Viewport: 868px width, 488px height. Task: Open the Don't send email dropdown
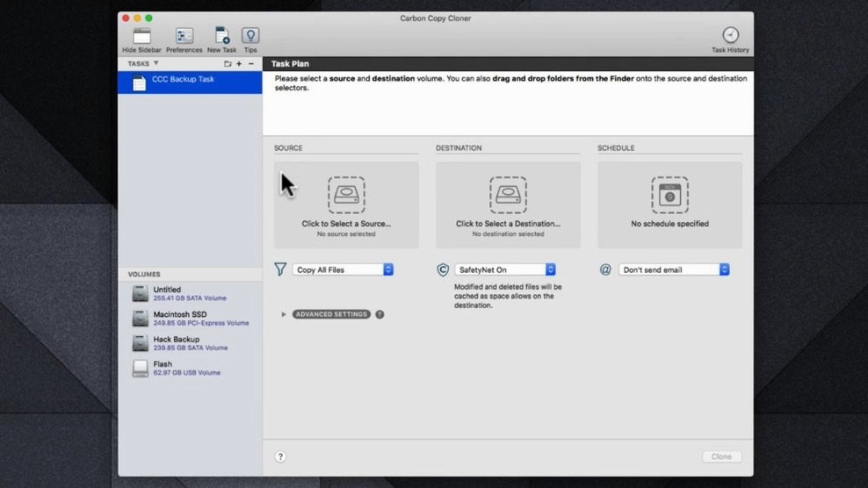(674, 269)
